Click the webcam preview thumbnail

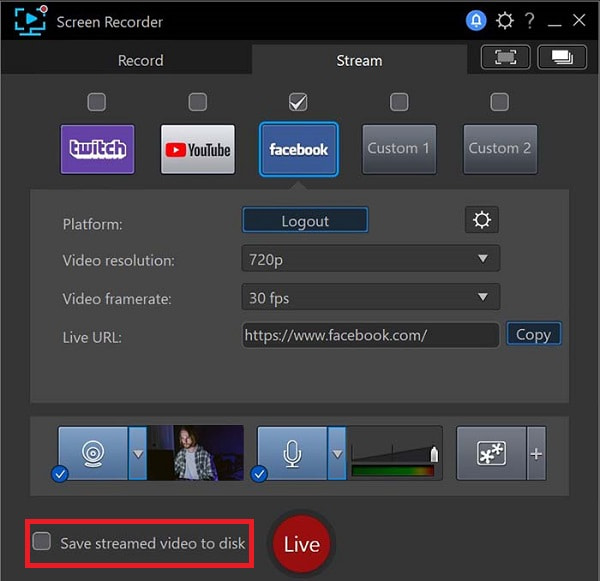[196, 453]
